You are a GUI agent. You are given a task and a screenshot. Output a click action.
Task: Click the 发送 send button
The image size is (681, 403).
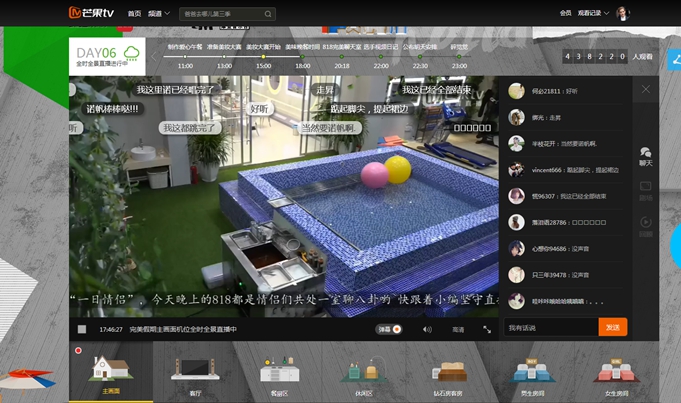[612, 328]
